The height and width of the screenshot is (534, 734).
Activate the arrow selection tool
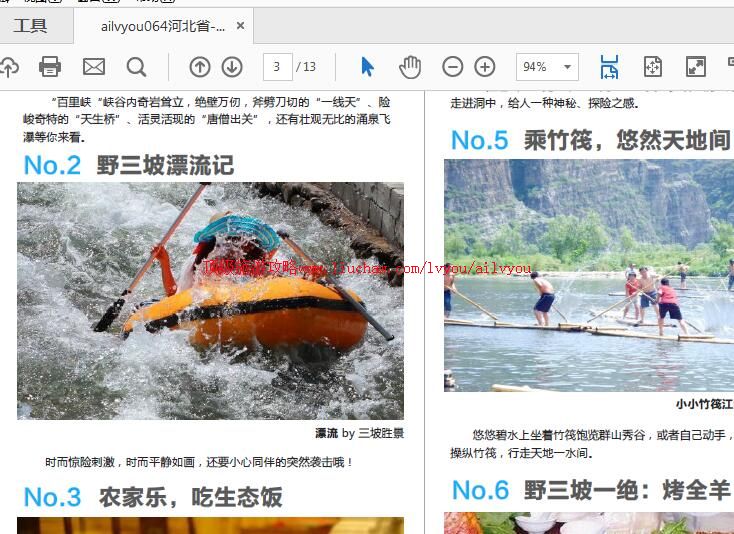367,67
